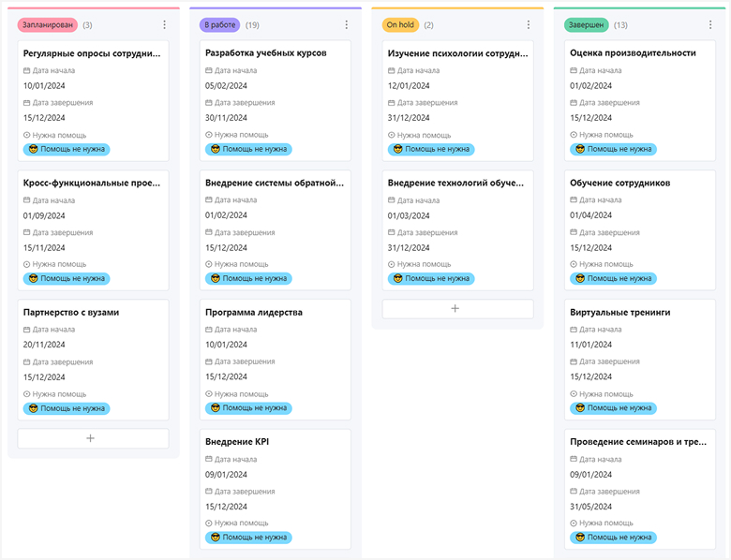Select the В работе status label
731x560 pixels.
219,25
